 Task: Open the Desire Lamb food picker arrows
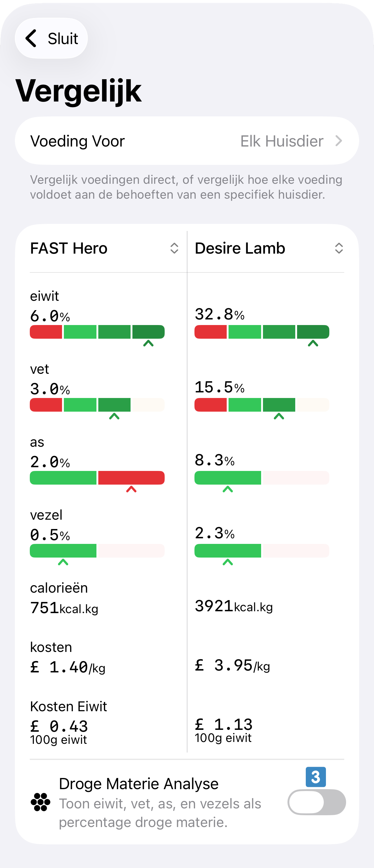[339, 248]
